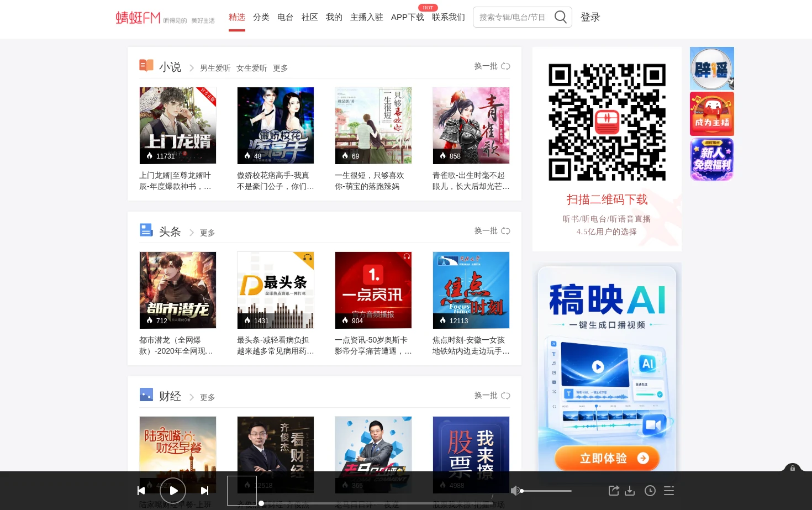Image resolution: width=812 pixels, height=510 pixels.
Task: Open the 成为主播 sidebar badge
Action: click(x=712, y=114)
